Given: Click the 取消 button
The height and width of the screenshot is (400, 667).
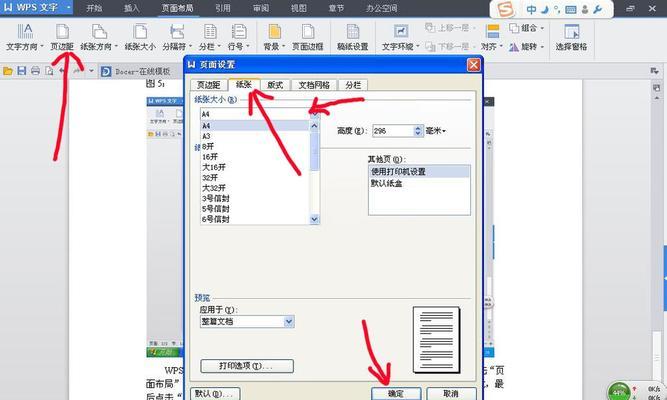Looking at the screenshot, I should (451, 394).
